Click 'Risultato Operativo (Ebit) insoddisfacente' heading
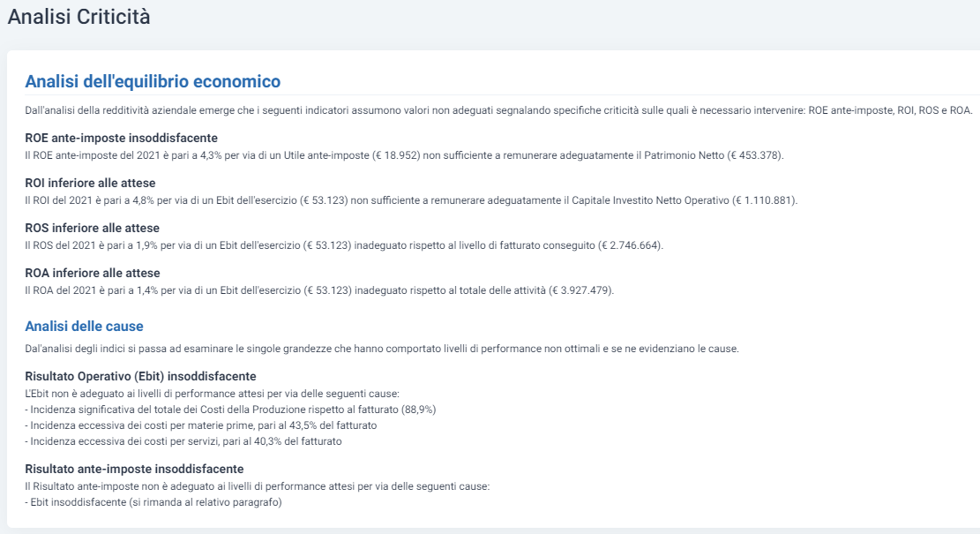The image size is (980, 534). (x=140, y=376)
